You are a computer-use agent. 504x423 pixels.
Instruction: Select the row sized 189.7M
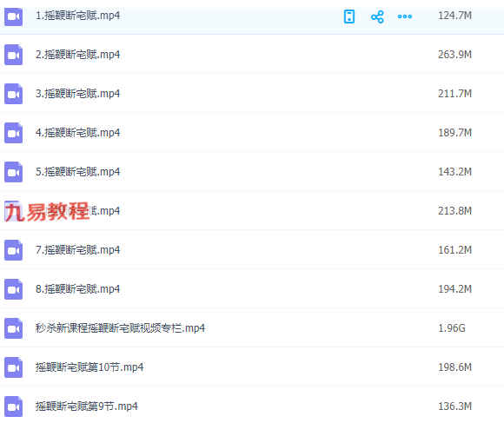(252, 133)
